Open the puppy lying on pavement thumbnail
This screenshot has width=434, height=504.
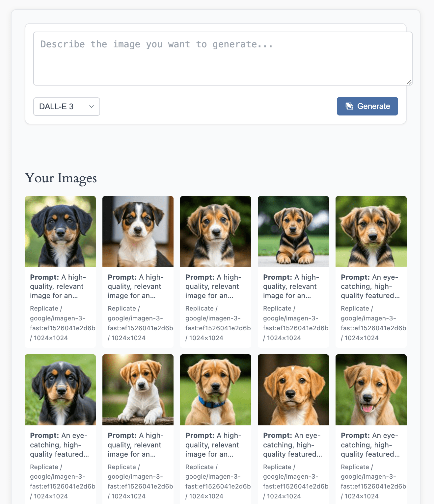(293, 232)
